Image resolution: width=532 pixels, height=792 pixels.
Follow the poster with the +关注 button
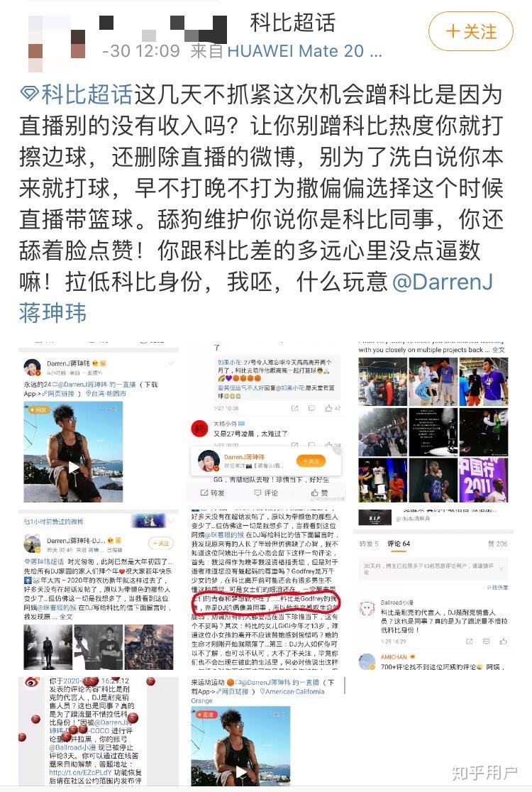(470, 31)
